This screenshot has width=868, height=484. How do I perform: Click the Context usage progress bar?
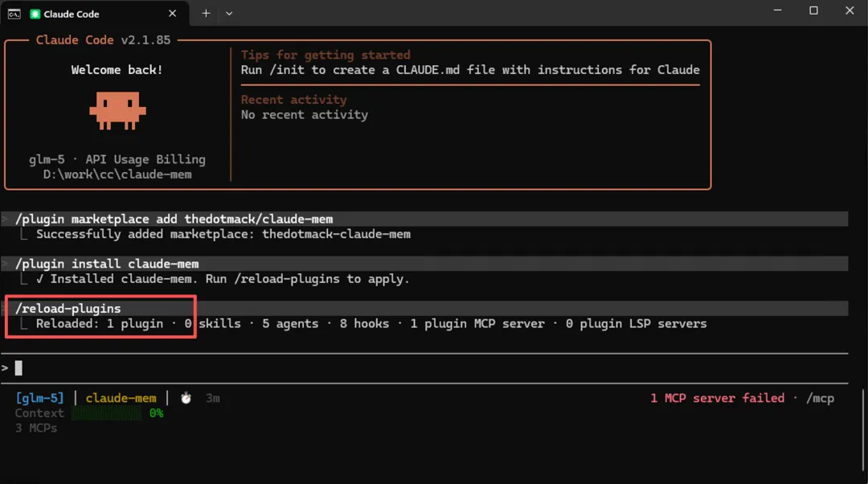106,413
